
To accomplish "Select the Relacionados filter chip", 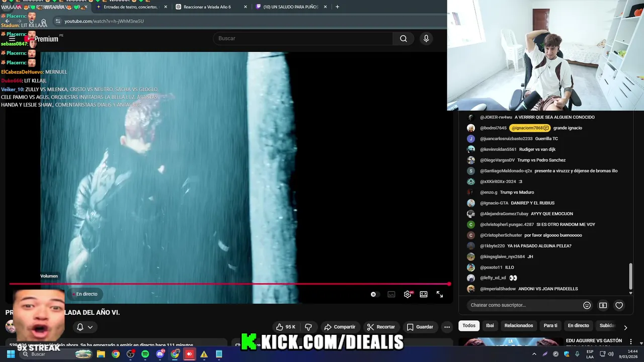I will (519, 325).
